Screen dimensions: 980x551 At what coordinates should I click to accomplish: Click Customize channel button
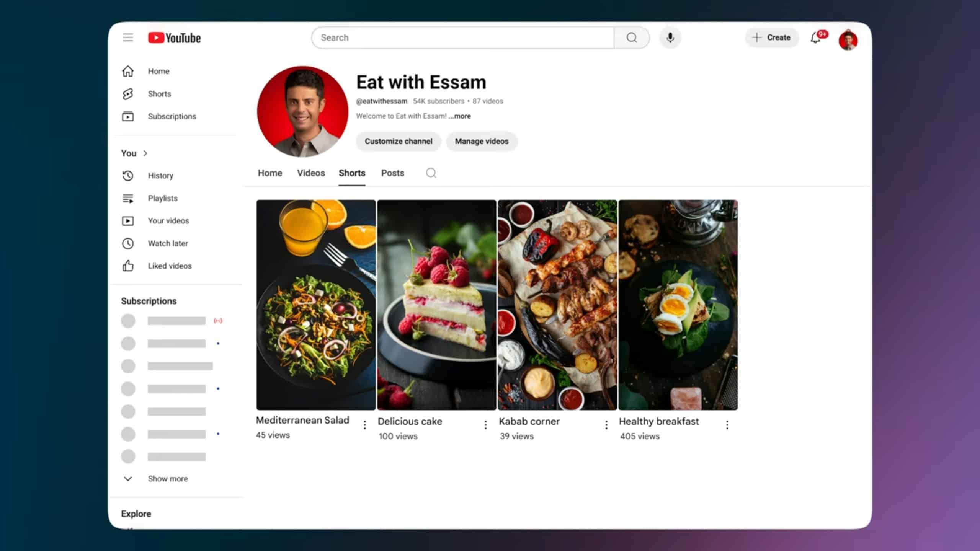398,141
